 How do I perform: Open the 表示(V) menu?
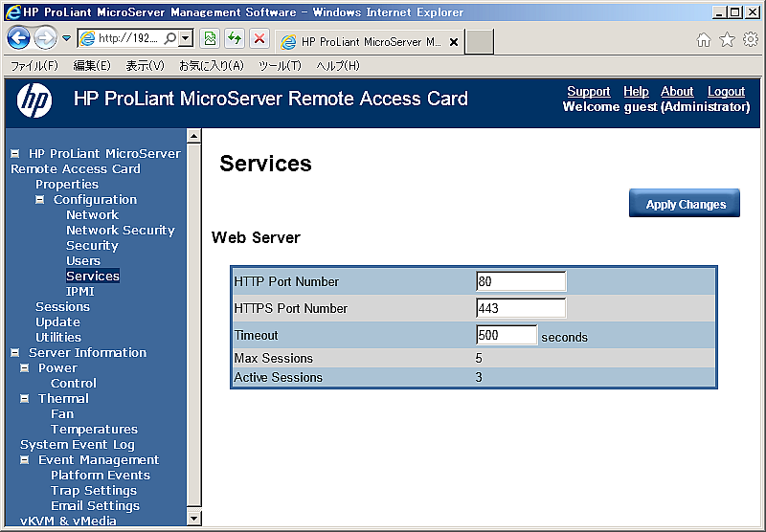coord(146,65)
